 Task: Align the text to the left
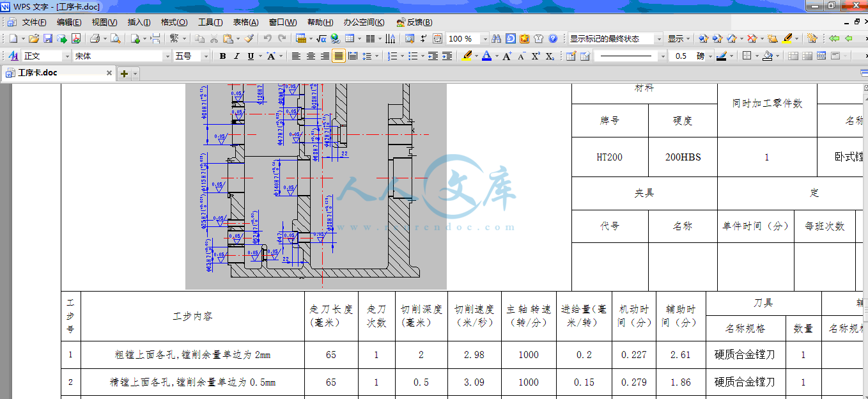click(x=296, y=56)
